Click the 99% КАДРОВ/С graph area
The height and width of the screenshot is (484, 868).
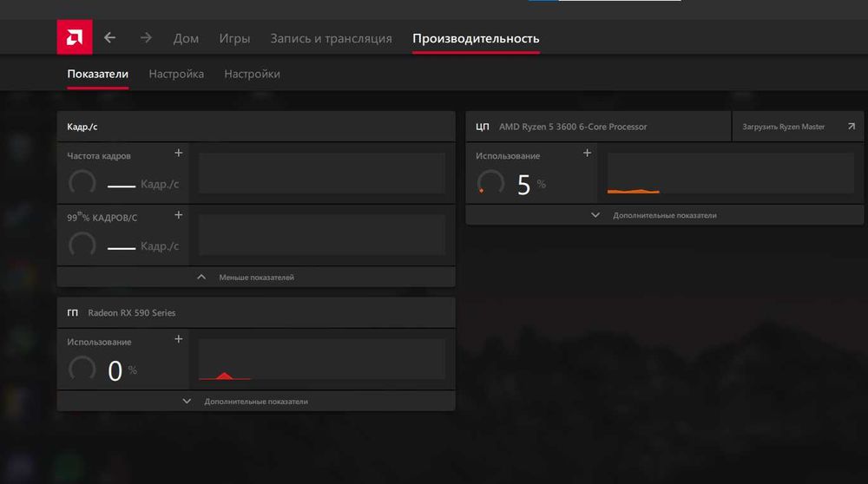[x=322, y=235]
